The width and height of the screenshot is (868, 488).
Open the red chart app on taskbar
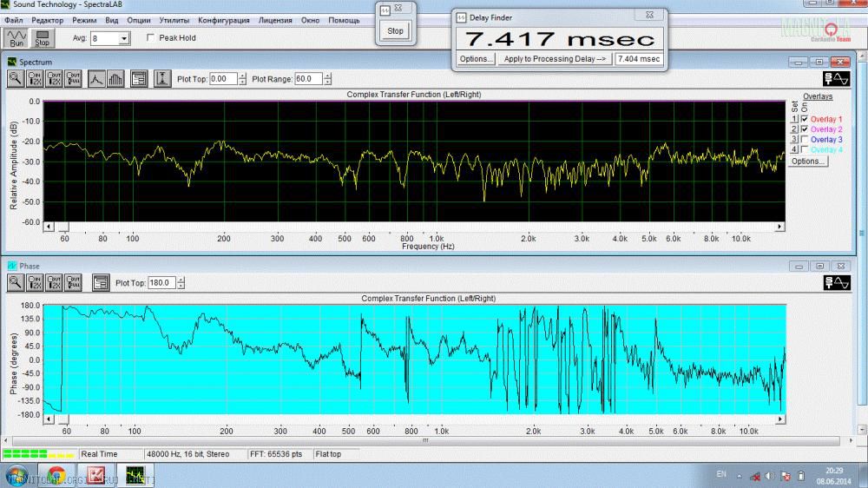point(95,475)
